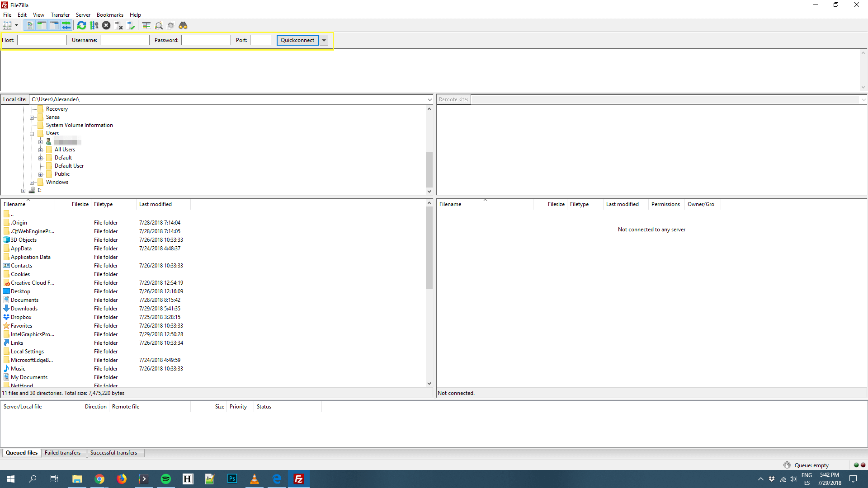Select the Successful transfers tab
The width and height of the screenshot is (868, 488).
point(113,453)
